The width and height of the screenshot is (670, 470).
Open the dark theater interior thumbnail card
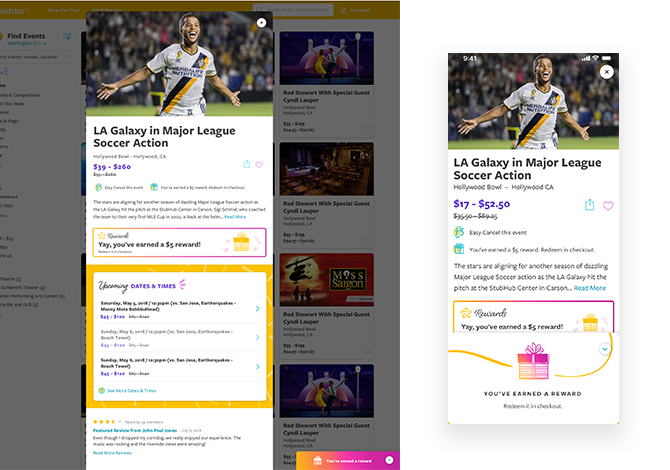click(326, 169)
